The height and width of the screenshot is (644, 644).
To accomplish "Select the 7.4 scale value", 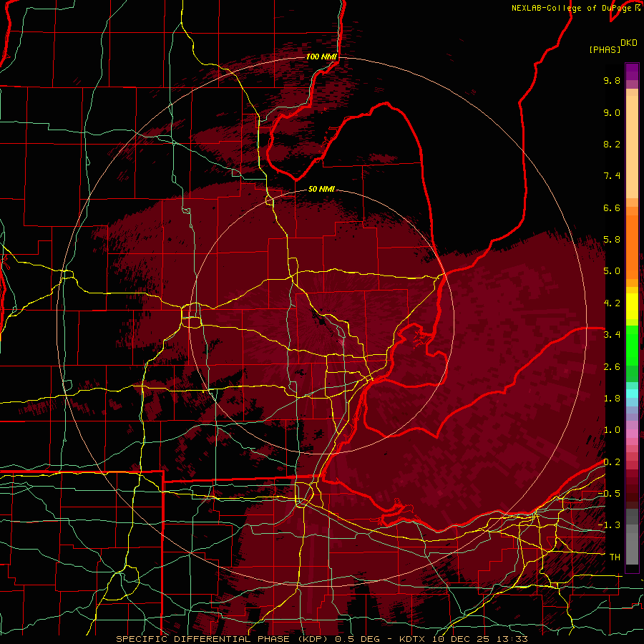I will pyautogui.click(x=612, y=176).
